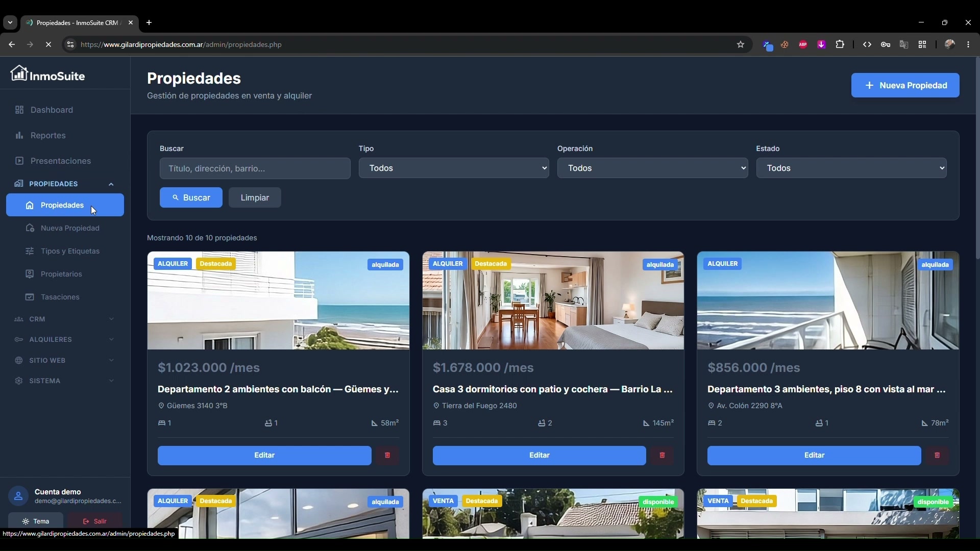Open the browser profile avatar
Image resolution: width=980 pixels, height=551 pixels.
950,45
